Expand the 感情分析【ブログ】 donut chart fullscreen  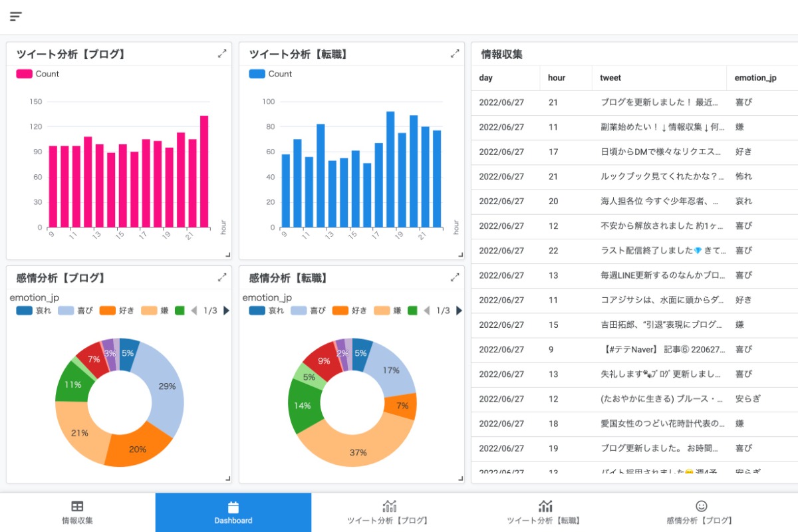point(222,277)
